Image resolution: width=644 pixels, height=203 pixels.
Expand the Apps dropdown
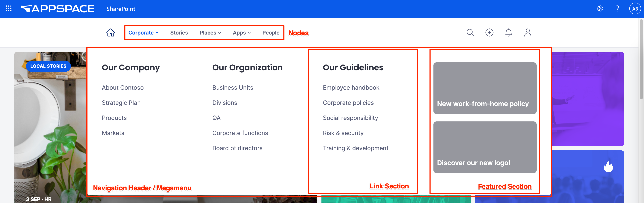(241, 33)
